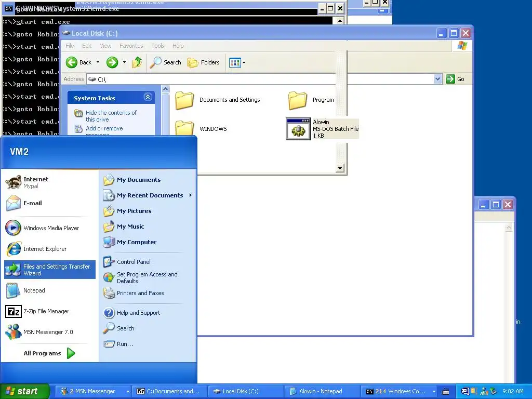Expand My Recent Documents submenu

click(x=148, y=195)
